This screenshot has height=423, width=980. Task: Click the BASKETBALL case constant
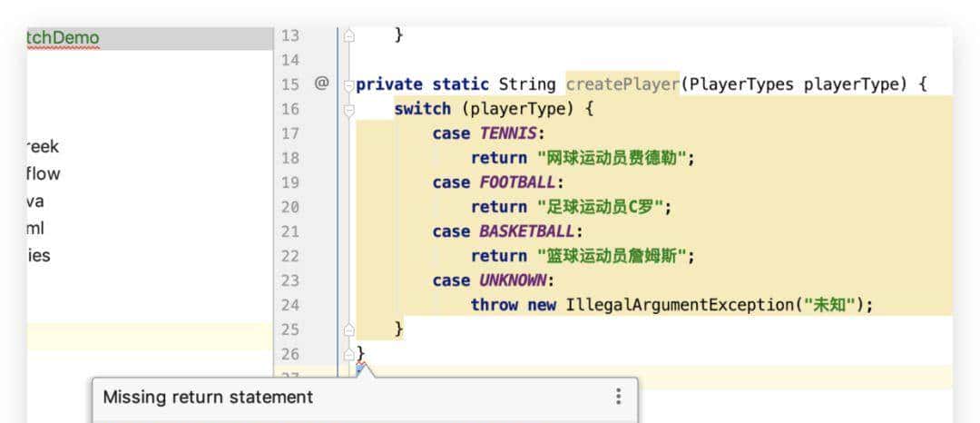[527, 231]
